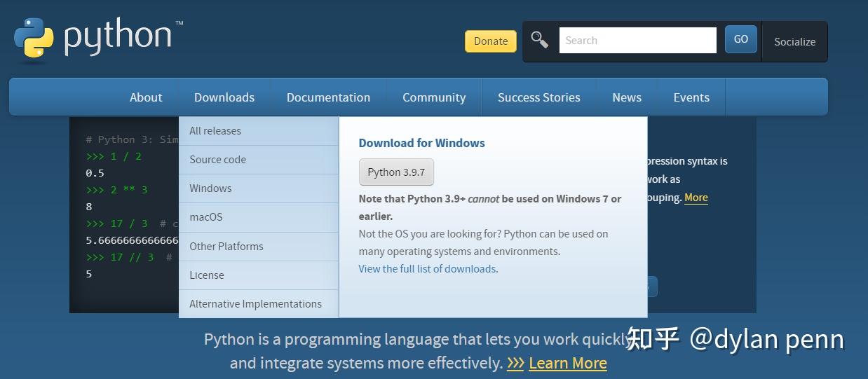Open the About menu

pos(146,97)
